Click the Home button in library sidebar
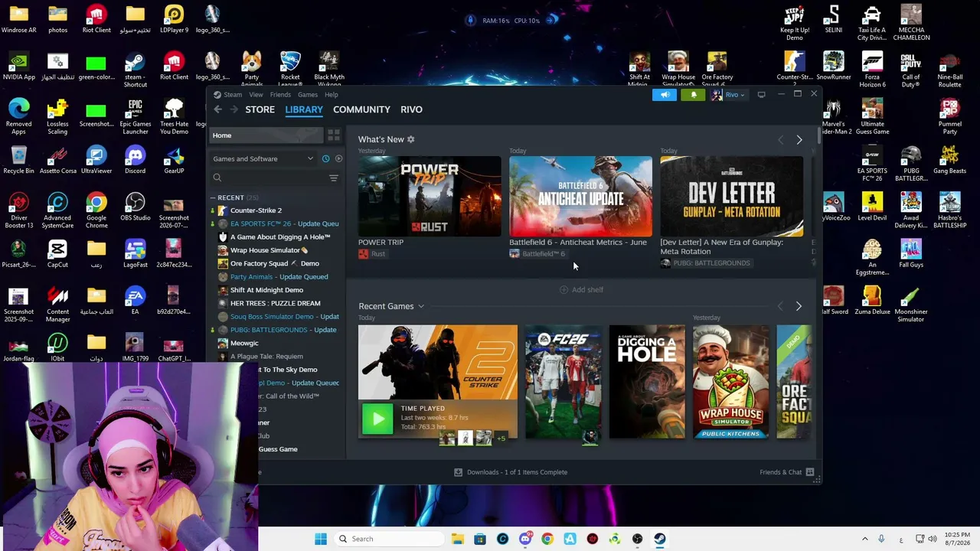Screen dimensions: 980x551 click(266, 135)
